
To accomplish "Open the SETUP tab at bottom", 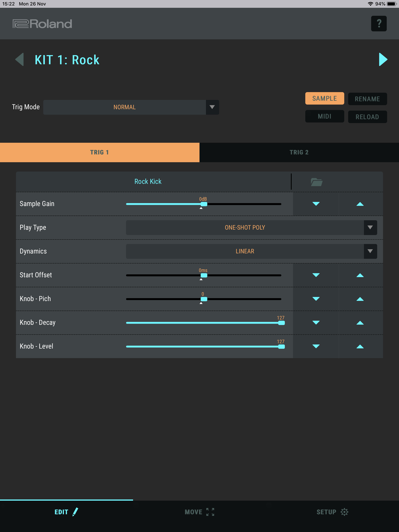I will 332,512.
